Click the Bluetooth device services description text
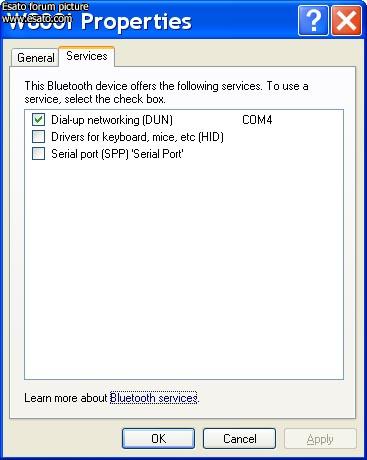Viewport: 367px width, 460px height. (166, 92)
